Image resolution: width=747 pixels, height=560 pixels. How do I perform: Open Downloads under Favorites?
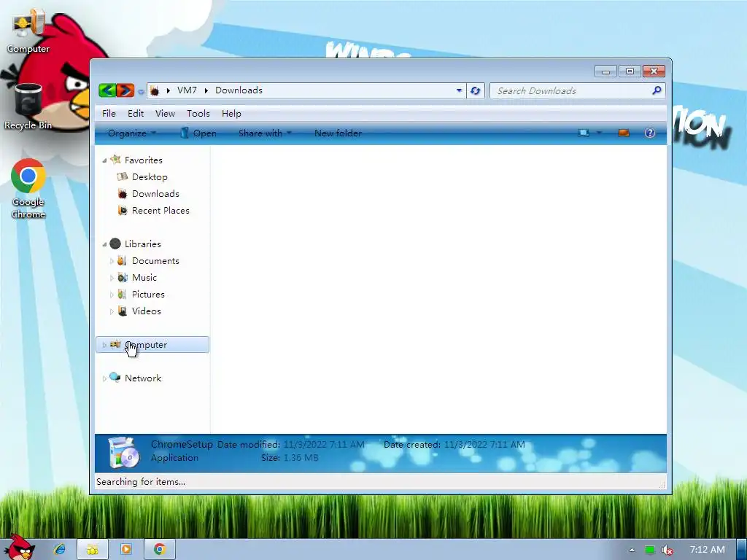(155, 194)
